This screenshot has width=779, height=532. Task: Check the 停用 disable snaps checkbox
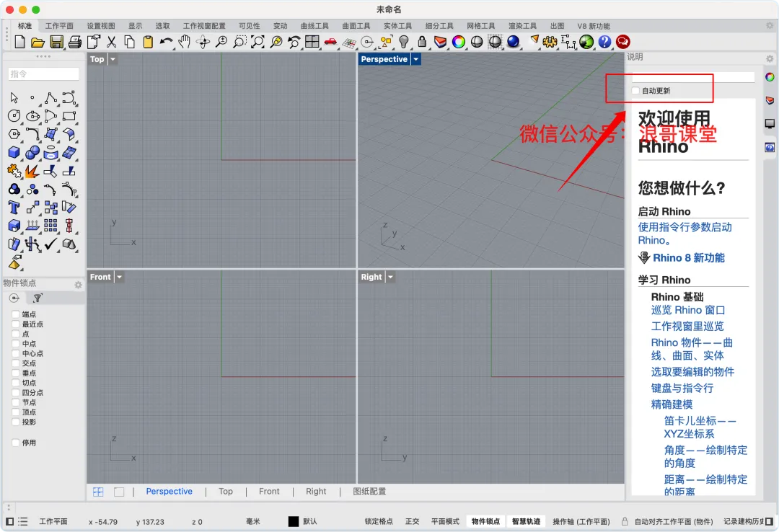pos(15,443)
